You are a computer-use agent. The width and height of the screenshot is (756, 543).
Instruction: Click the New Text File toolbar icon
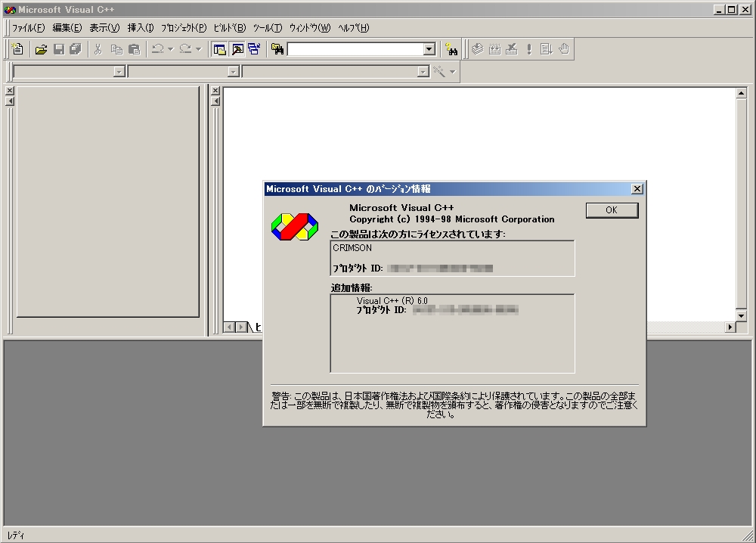point(17,49)
